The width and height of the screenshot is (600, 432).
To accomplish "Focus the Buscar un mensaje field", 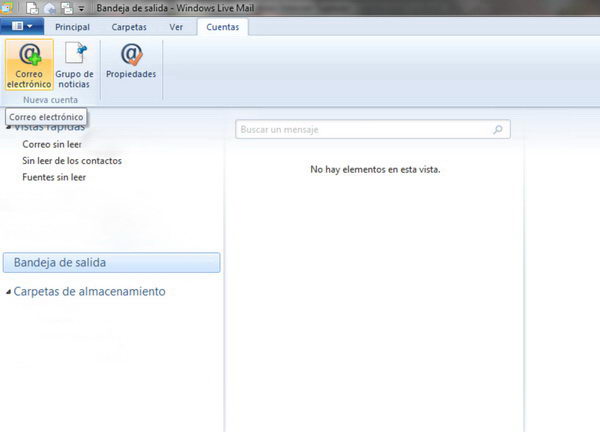I will click(373, 130).
